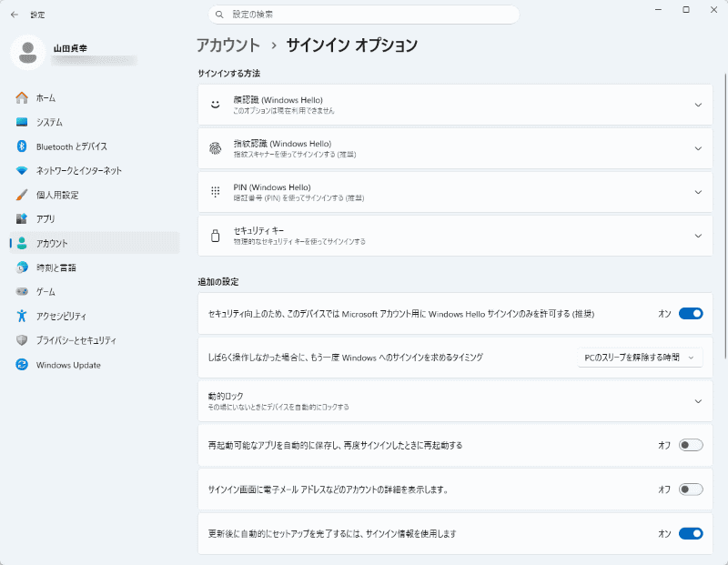Click the user profile avatar
Viewport: 728px width, 565px height.
click(x=28, y=53)
